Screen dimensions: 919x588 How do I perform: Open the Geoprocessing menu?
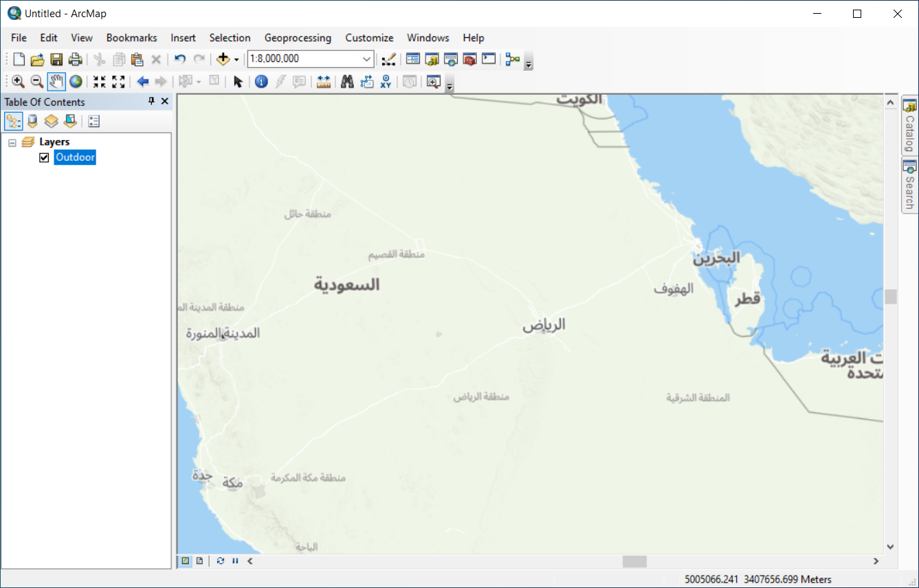[298, 38]
